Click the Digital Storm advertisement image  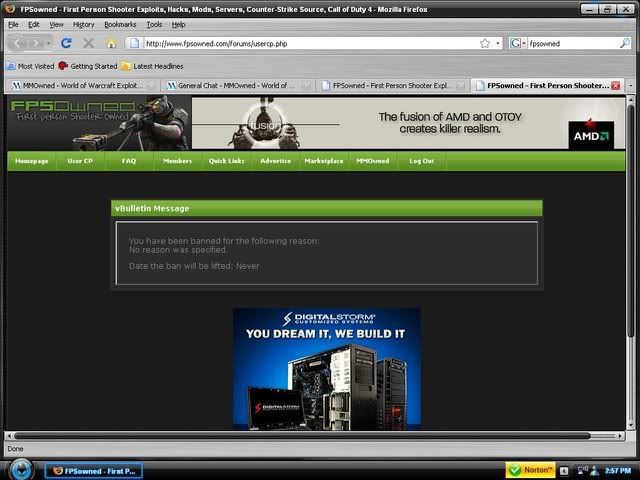coord(327,369)
